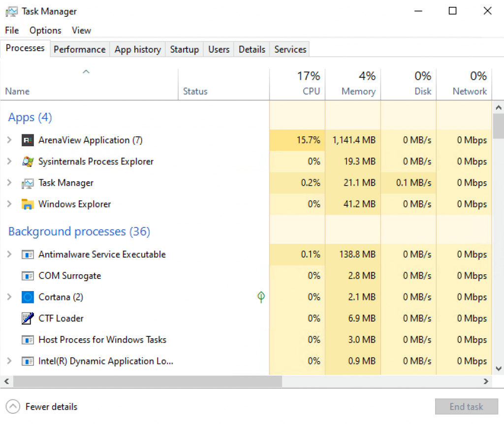Expand the ArenaView Application process group
Screen dimensions: 504x424
point(9,140)
